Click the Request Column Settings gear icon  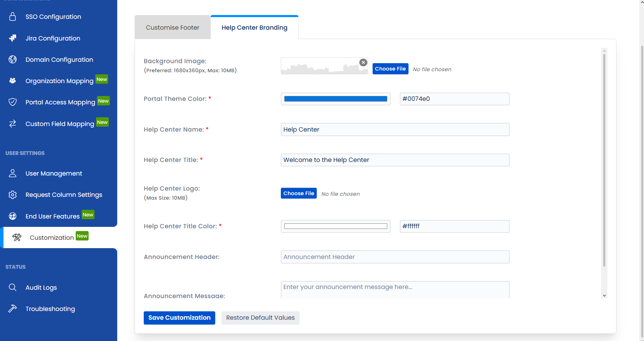[13, 195]
